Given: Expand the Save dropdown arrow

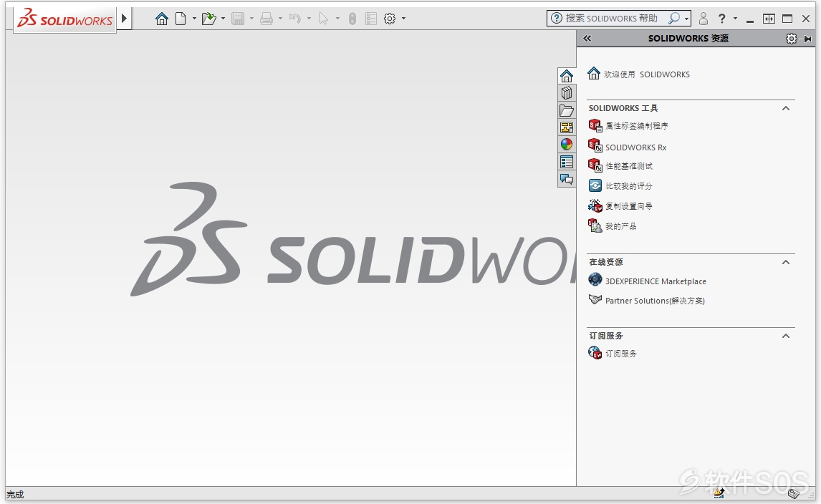Looking at the screenshot, I should 252,19.
